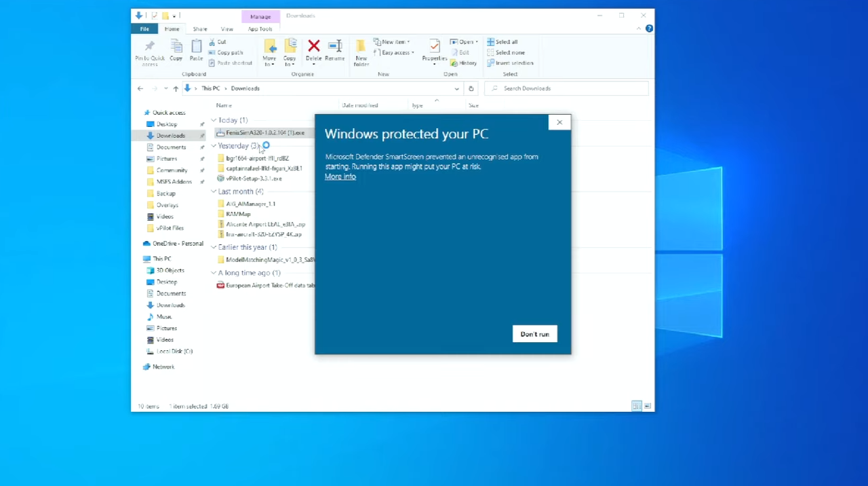Select the Copy path command
This screenshot has height=486, width=868.
pyautogui.click(x=226, y=52)
